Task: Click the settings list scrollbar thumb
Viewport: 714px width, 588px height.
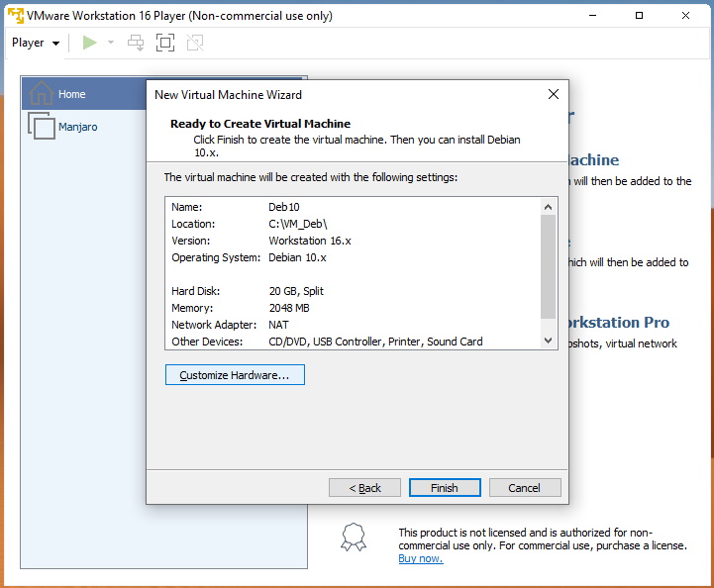Action: (549, 267)
